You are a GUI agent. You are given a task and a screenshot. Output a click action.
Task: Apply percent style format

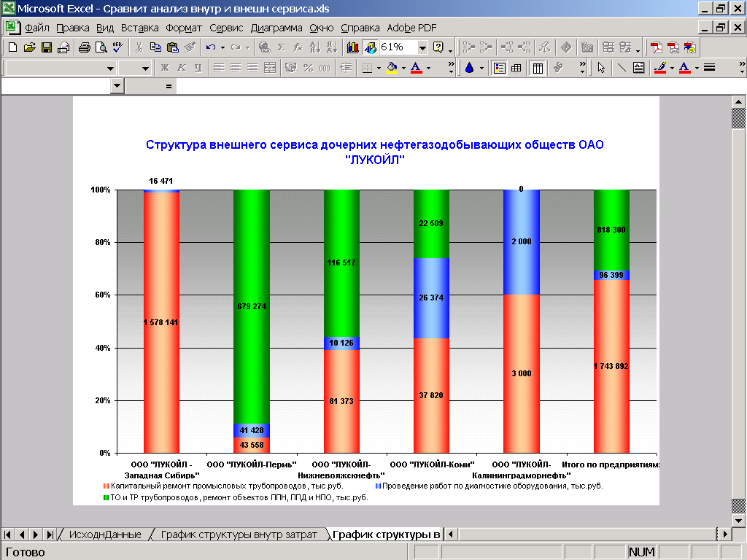[308, 68]
